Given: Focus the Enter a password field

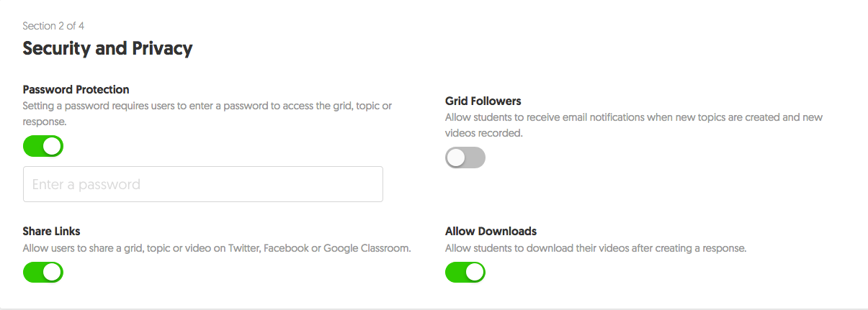Looking at the screenshot, I should (x=202, y=185).
